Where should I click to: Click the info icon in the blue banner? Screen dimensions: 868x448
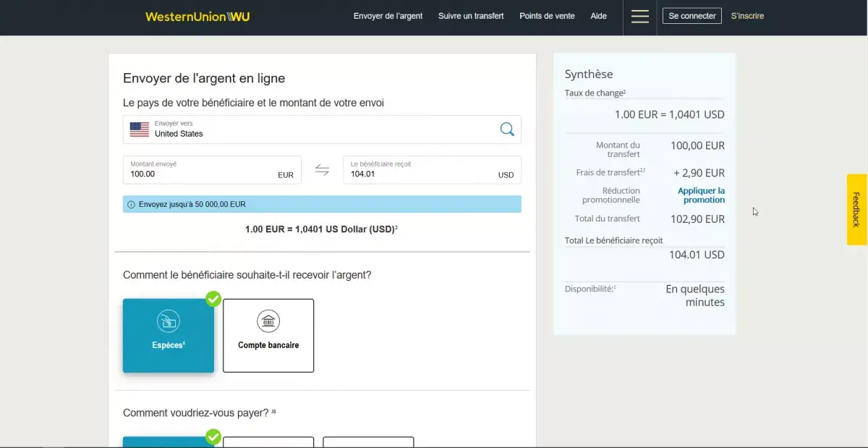(131, 205)
